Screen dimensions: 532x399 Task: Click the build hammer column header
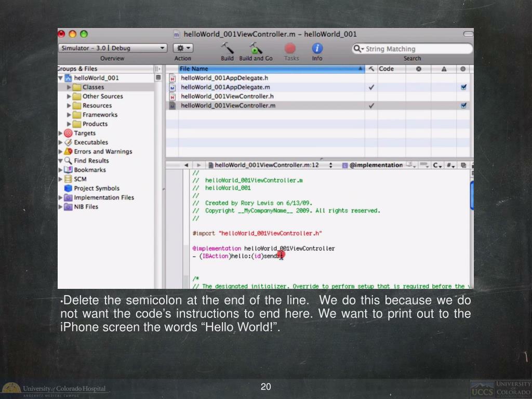(371, 69)
